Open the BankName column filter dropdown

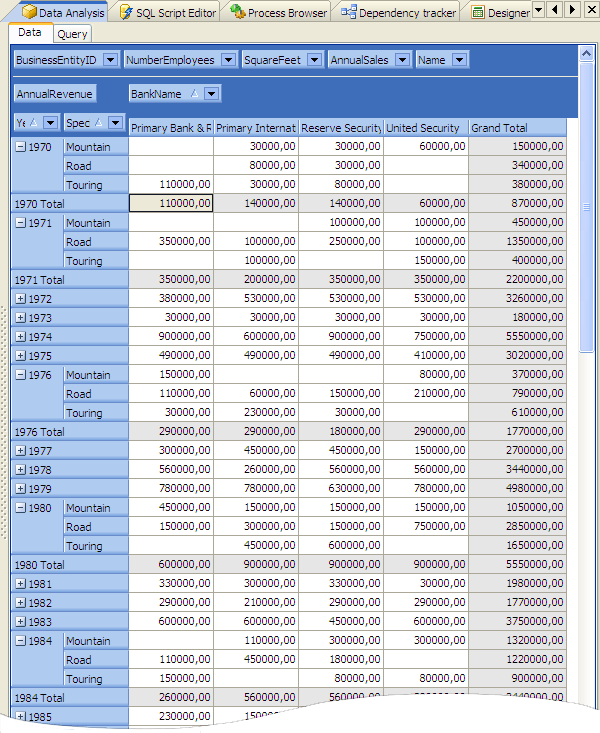(x=211, y=94)
